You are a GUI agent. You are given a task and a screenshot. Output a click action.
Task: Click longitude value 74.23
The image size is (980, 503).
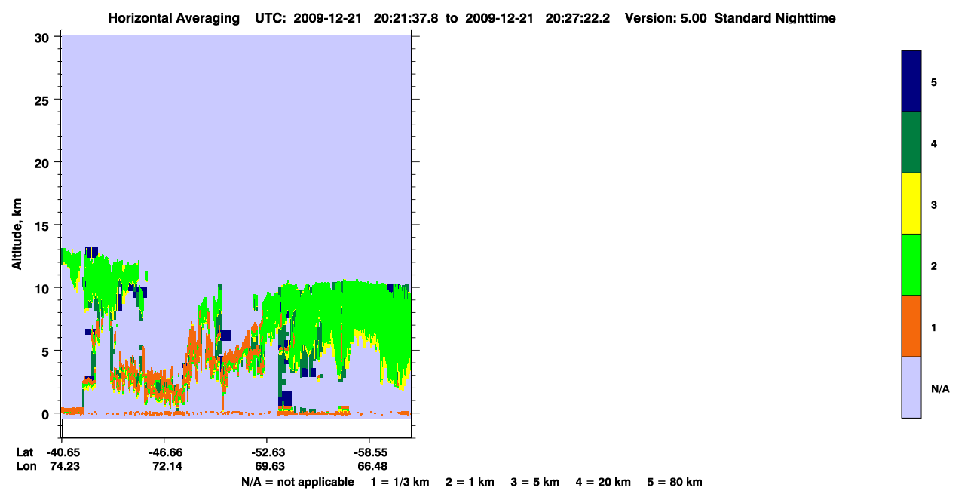(65, 466)
